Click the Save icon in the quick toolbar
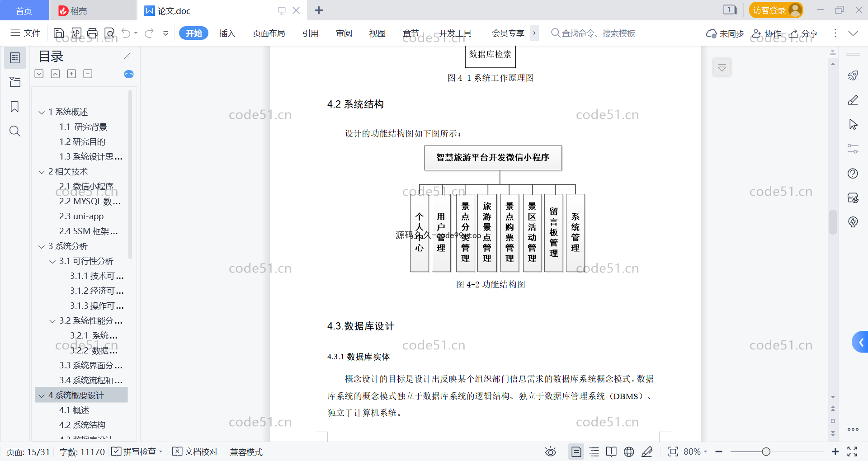This screenshot has height=461, width=868. pyautogui.click(x=59, y=33)
